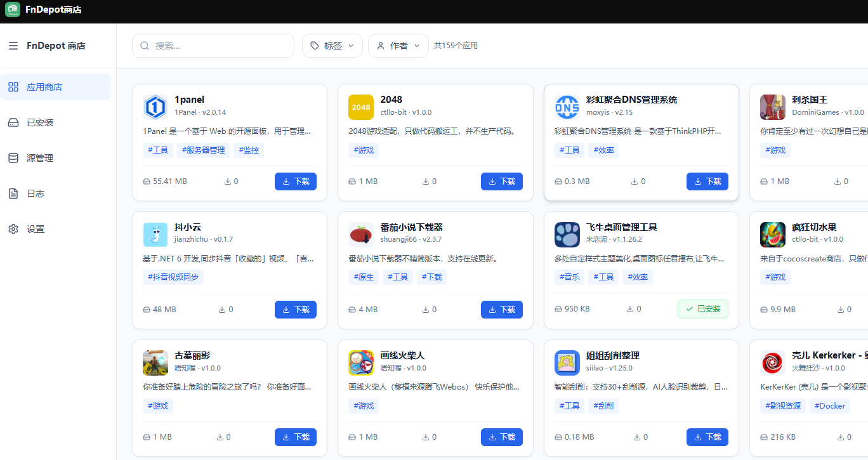The height and width of the screenshot is (460, 868).
Task: Download the 抖小云 app
Action: coord(296,310)
